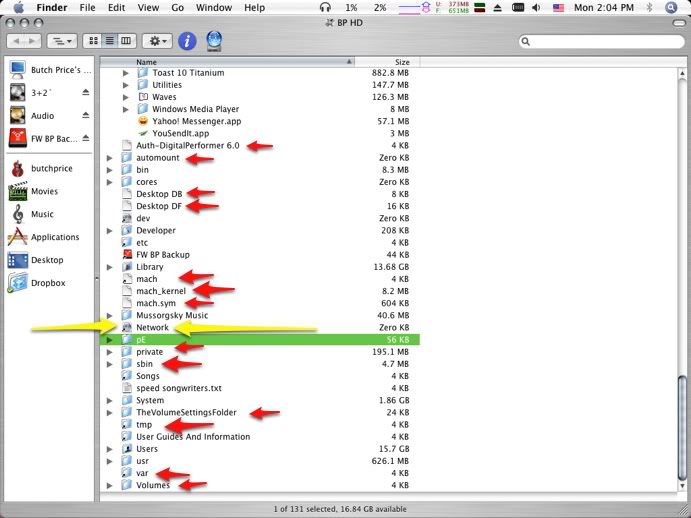691x518 pixels.
Task: Expand the System folder
Action: 110,401
